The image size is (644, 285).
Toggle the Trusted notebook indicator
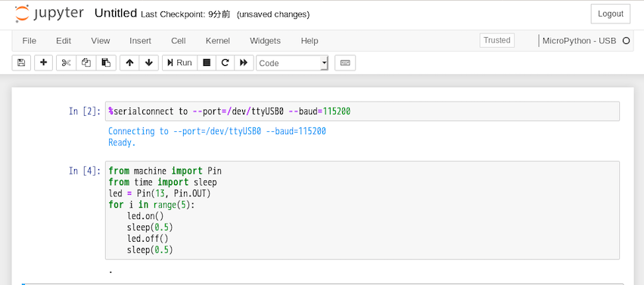(497, 40)
